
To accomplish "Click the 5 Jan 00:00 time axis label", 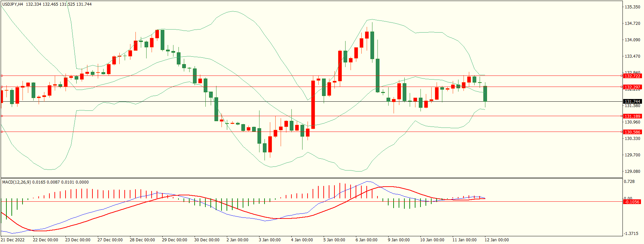I will [334, 240].
